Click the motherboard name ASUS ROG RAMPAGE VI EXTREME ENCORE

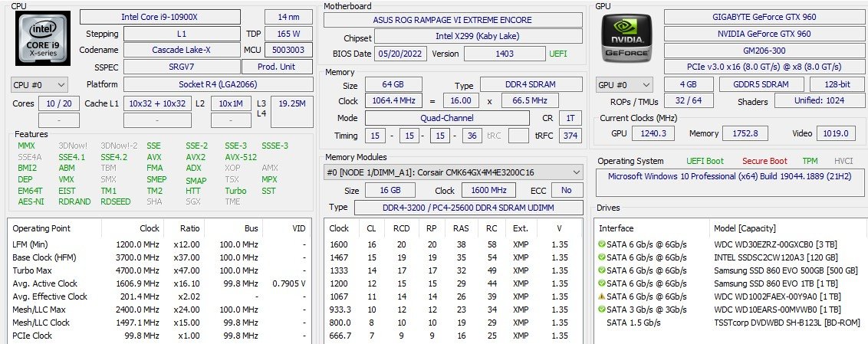coord(453,20)
